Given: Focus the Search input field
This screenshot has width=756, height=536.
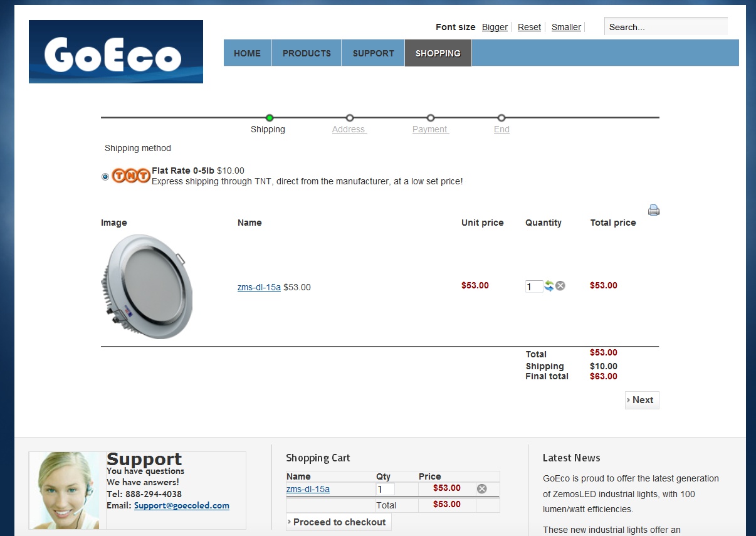Looking at the screenshot, I should coord(664,27).
